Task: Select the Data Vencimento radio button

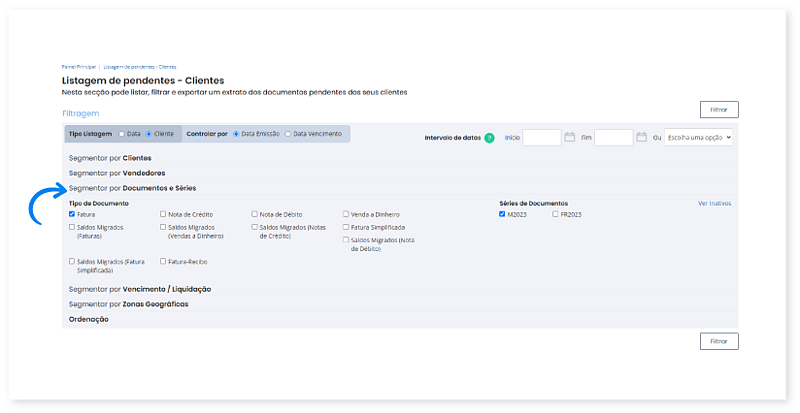Action: point(288,133)
